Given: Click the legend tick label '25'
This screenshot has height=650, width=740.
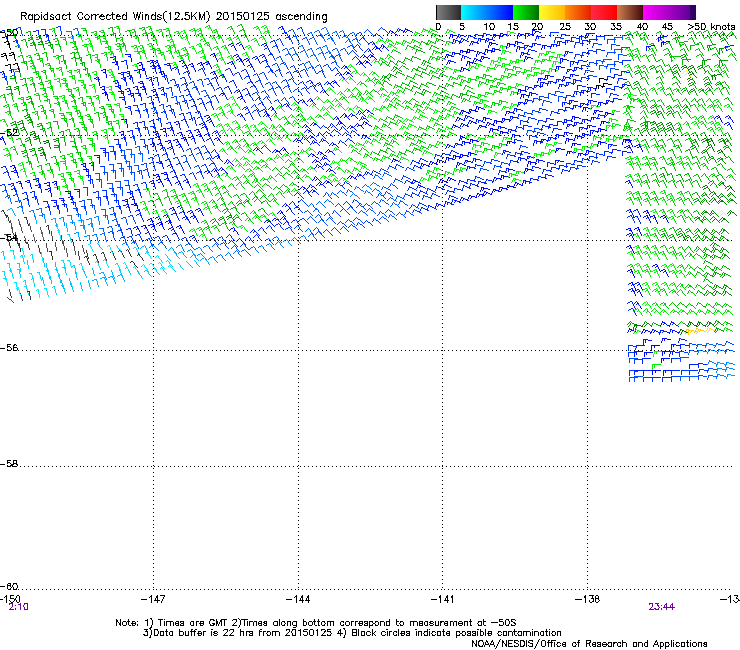Looking at the screenshot, I should tap(564, 27).
